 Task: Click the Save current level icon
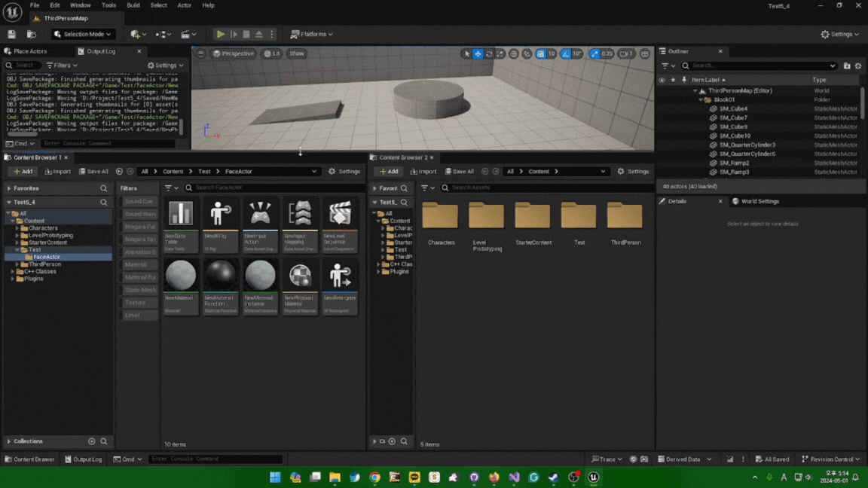pos(11,34)
